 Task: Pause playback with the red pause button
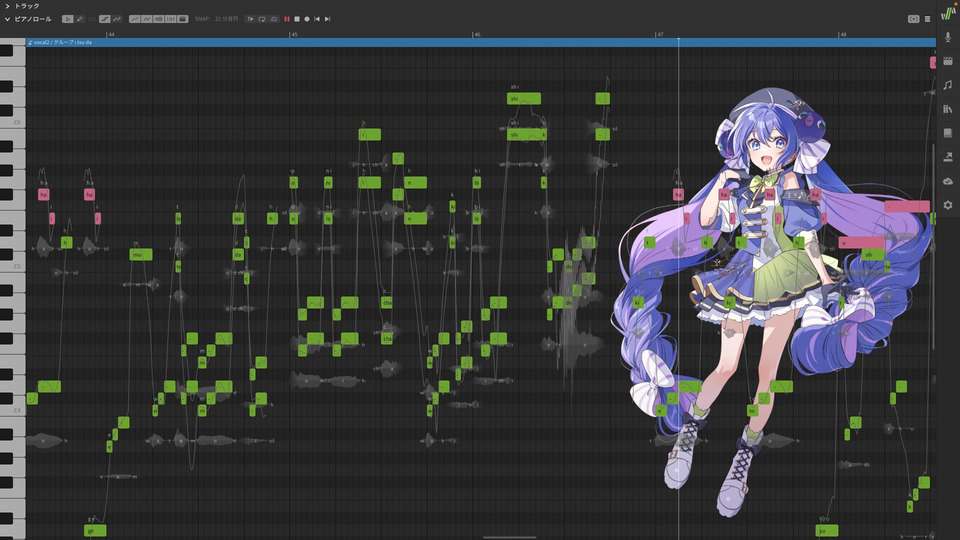coord(287,19)
